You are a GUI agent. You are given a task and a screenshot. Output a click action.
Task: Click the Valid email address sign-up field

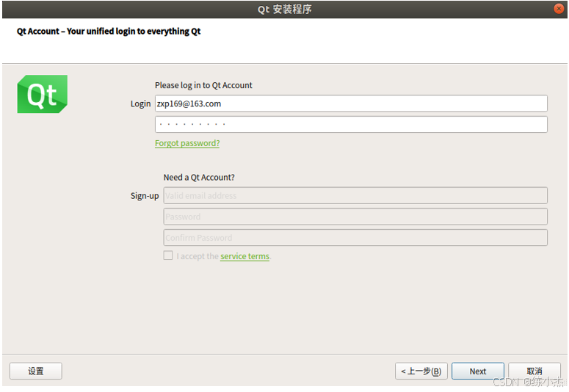[355, 196]
